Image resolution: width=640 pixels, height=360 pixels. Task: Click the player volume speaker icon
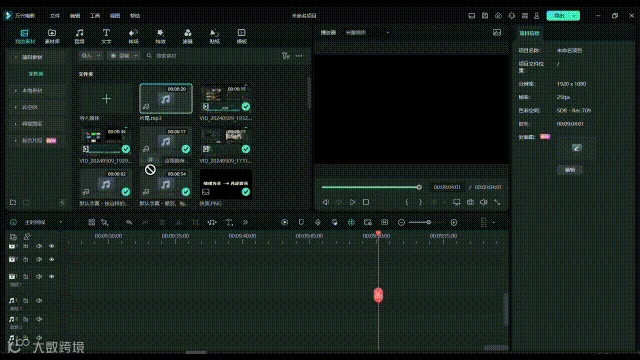[x=484, y=202]
